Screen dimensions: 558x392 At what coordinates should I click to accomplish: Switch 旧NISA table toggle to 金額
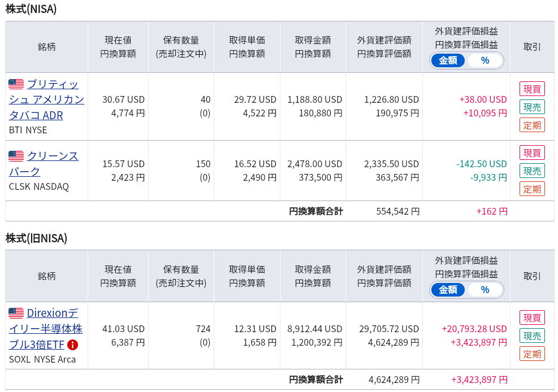448,290
